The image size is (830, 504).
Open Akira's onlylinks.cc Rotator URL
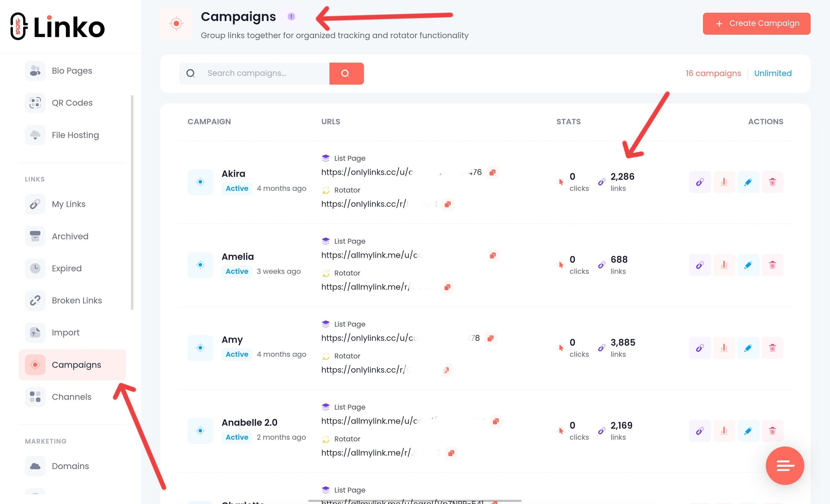tap(379, 204)
